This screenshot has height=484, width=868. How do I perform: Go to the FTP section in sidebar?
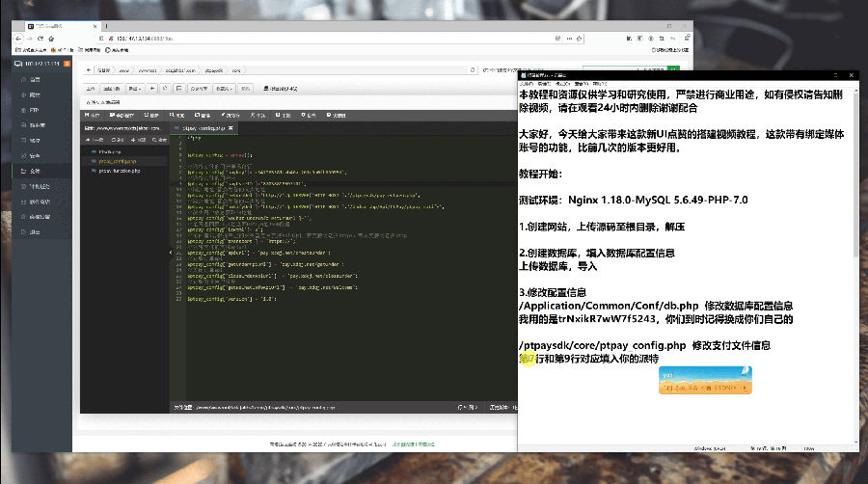click(34, 110)
